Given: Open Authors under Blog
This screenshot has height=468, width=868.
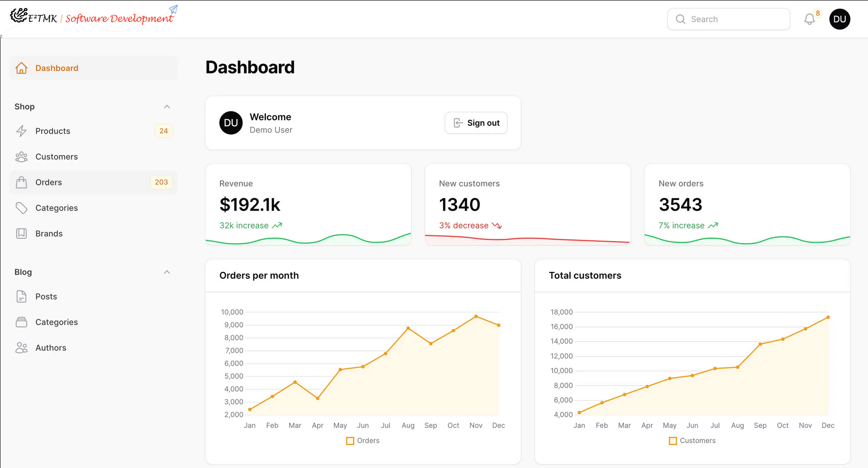Looking at the screenshot, I should 94,348.
